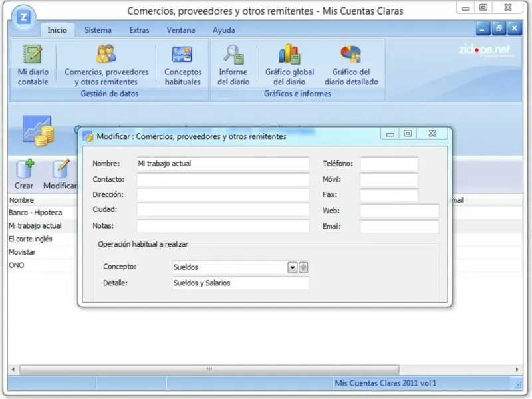532x399 pixels.
Task: Expand the Concepto dropdown arrow
Action: (293, 267)
